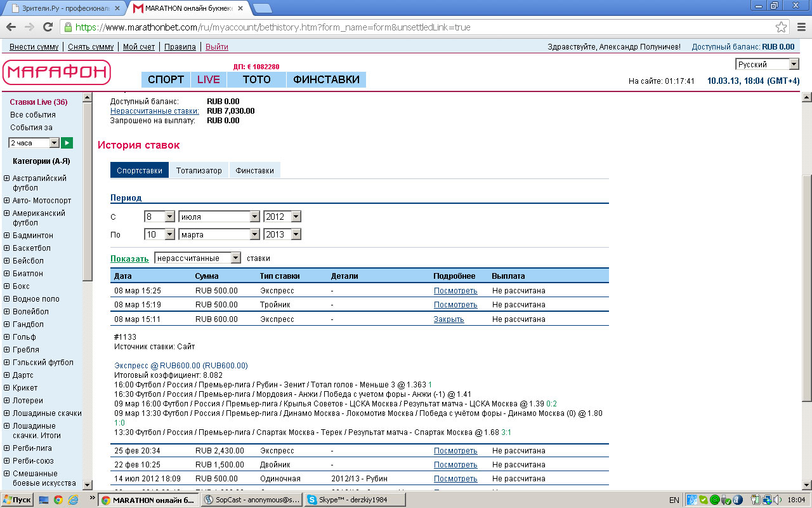Open the end year dropdown showing 2013
The height and width of the screenshot is (508, 812).
(x=282, y=234)
